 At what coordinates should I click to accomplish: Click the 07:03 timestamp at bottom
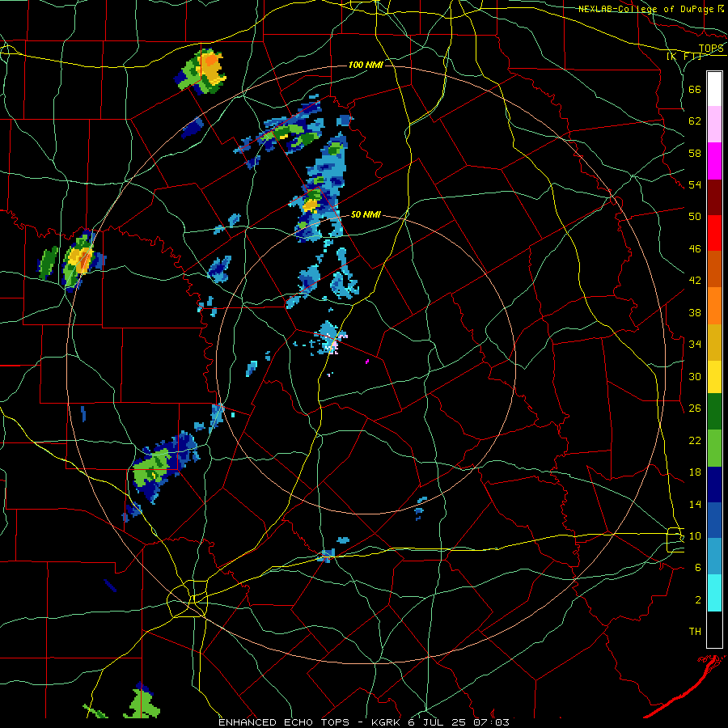coord(491,722)
